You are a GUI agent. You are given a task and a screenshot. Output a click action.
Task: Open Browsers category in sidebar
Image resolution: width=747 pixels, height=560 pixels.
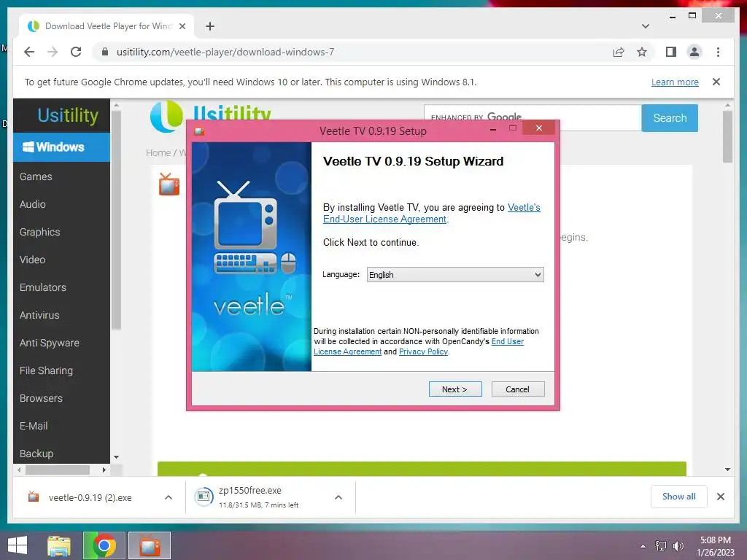pos(41,398)
